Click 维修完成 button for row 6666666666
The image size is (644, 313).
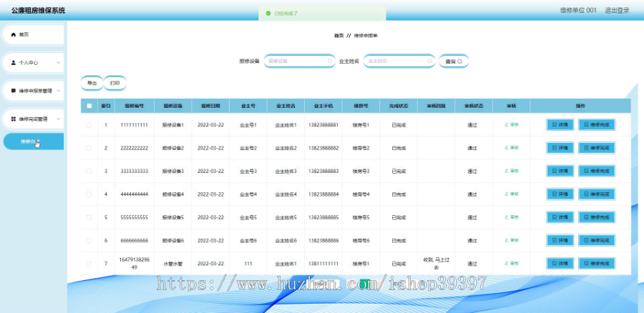(597, 240)
